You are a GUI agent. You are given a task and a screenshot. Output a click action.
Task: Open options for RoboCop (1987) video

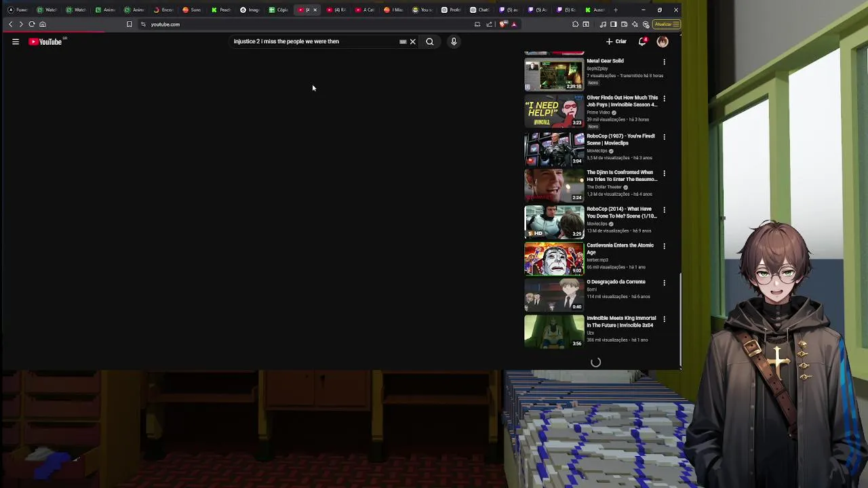(x=664, y=137)
